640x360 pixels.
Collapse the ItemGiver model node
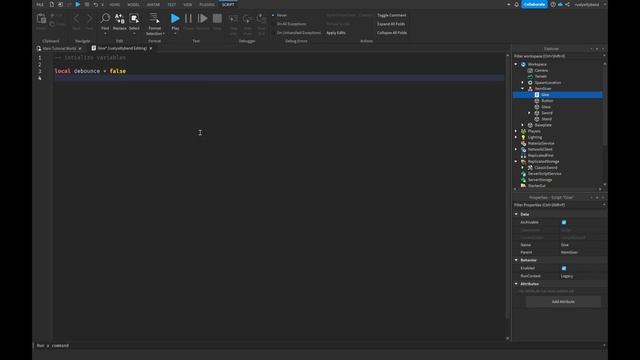[522, 89]
